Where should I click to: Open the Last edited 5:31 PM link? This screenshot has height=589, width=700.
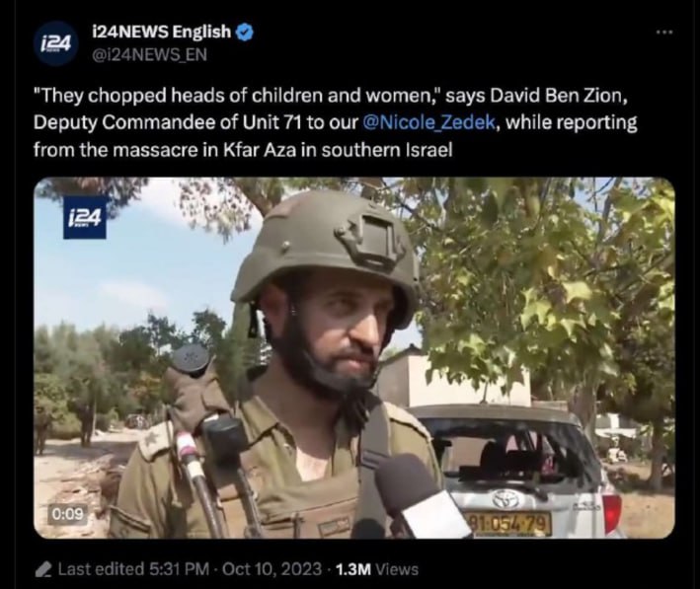click(133, 569)
